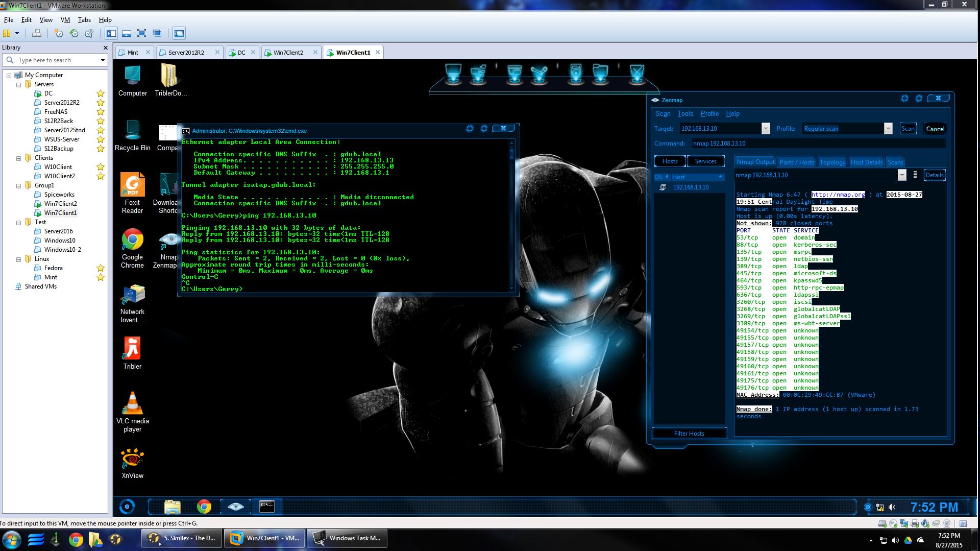Toggle the thumbnail bar view button
This screenshot has height=551, width=980.
pyautogui.click(x=127, y=33)
